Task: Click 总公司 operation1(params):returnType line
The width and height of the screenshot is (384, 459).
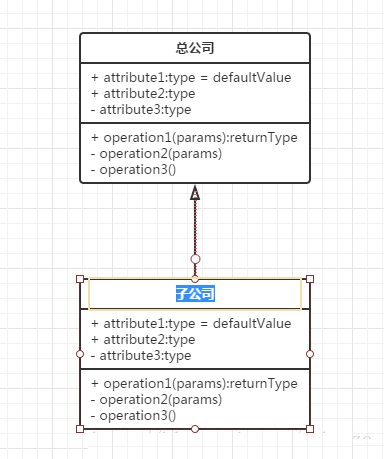Action: [194, 138]
